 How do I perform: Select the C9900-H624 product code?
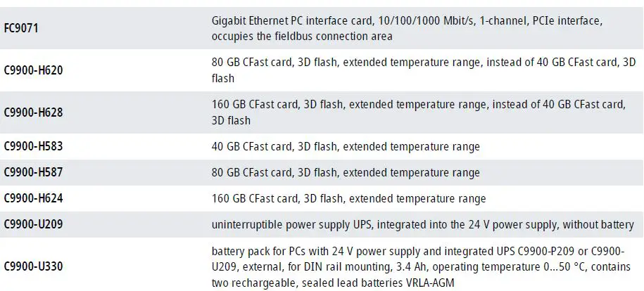34,199
